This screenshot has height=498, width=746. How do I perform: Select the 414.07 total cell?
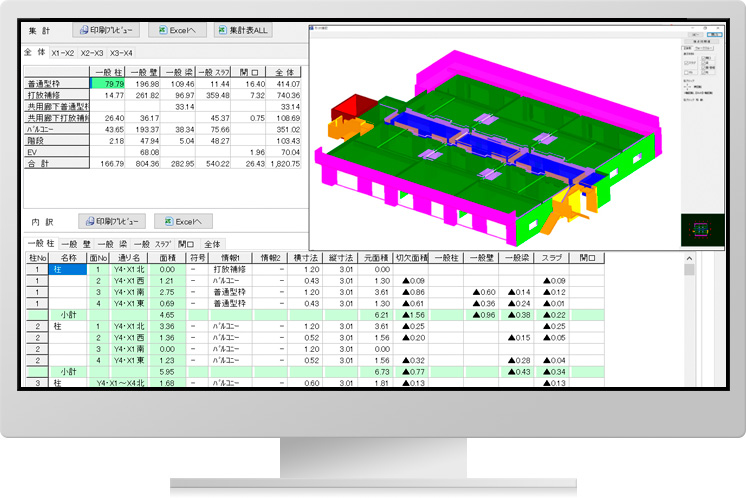[284, 84]
